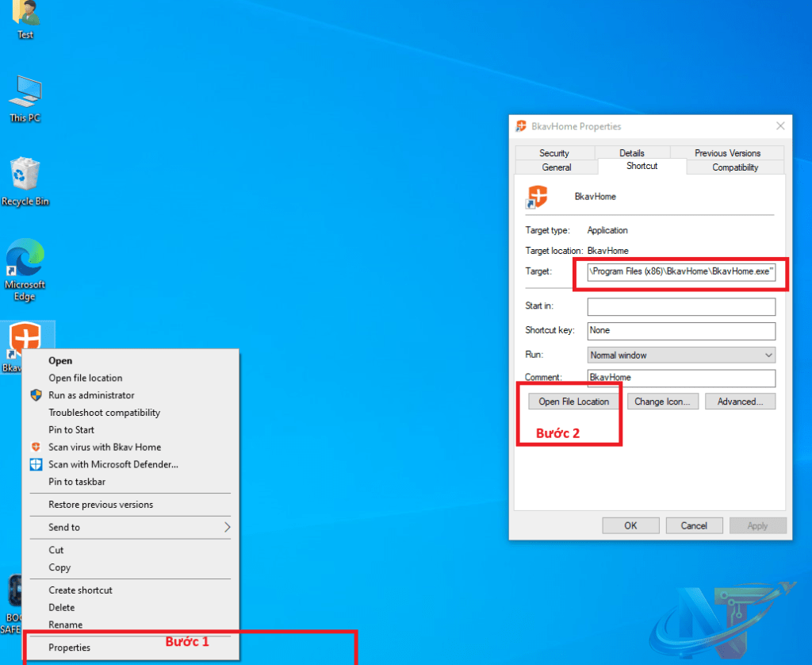Image resolution: width=812 pixels, height=665 pixels.
Task: Select the This PC desktop icon
Action: (x=25, y=99)
